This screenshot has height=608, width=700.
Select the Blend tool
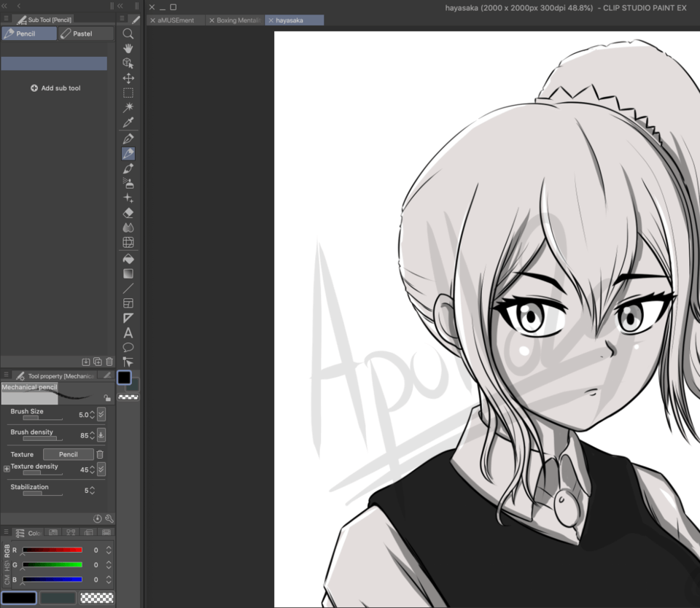pos(128,227)
